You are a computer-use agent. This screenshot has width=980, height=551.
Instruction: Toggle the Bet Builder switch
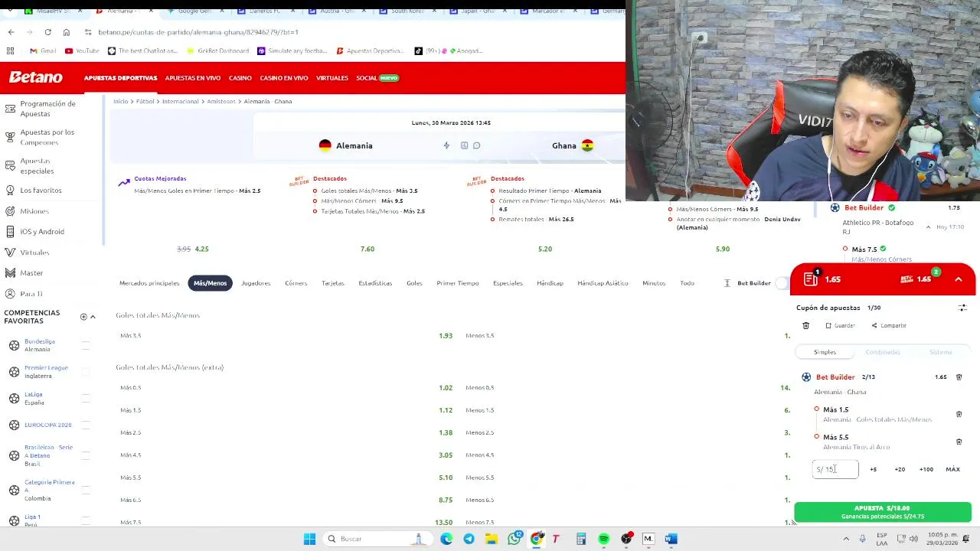(782, 283)
